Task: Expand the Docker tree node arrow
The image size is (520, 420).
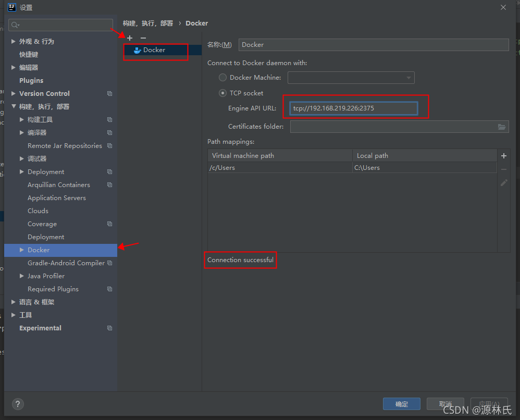Action: pos(21,250)
